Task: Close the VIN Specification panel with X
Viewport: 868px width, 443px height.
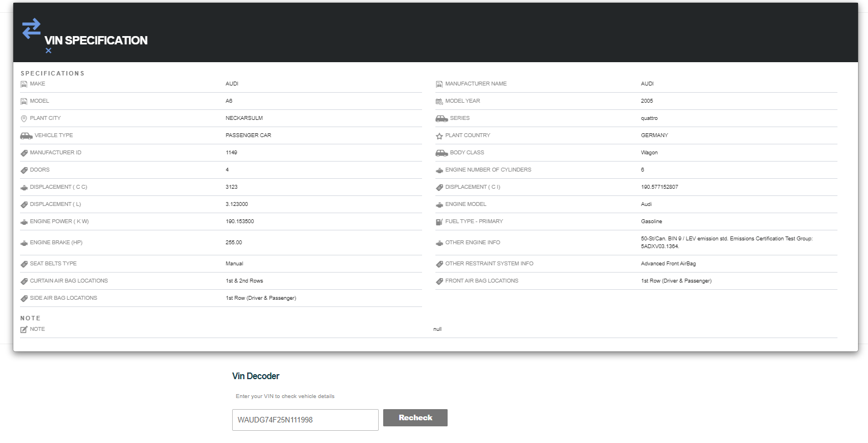Action: tap(48, 51)
